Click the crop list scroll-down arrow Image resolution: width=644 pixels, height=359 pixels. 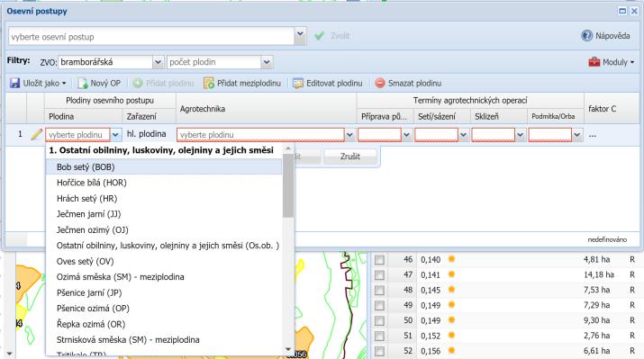coord(288,349)
